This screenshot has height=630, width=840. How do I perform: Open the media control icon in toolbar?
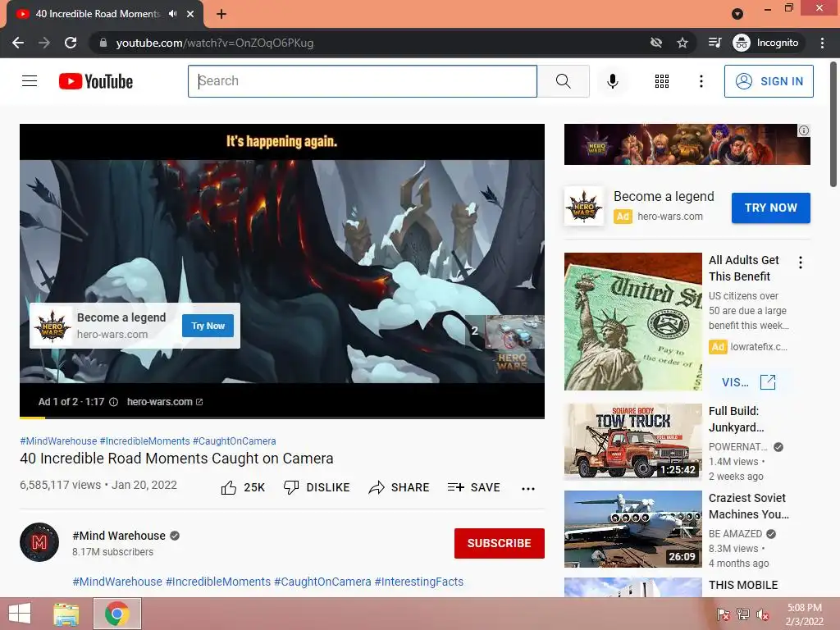pyautogui.click(x=714, y=43)
